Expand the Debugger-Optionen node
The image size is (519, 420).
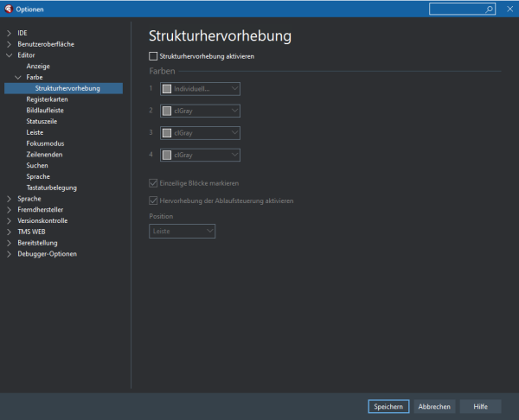(x=10, y=254)
